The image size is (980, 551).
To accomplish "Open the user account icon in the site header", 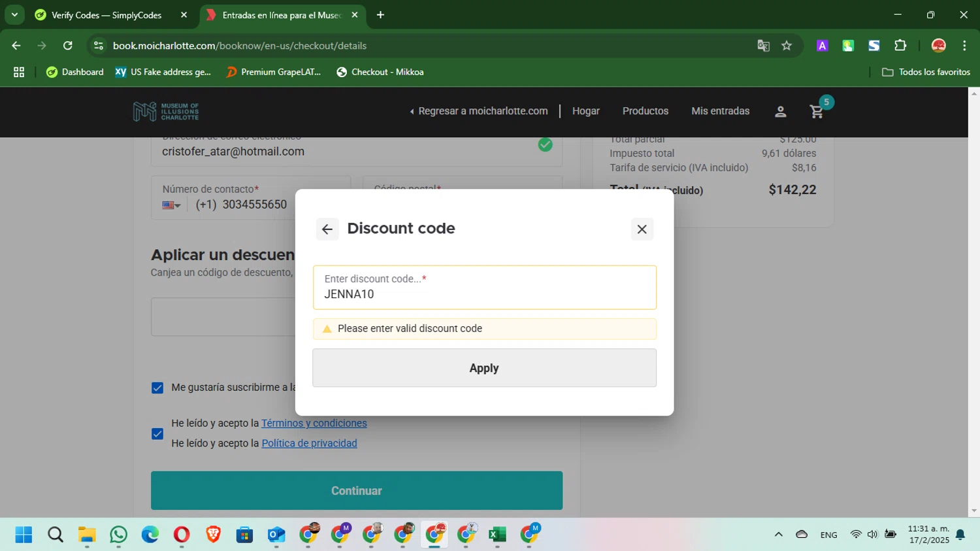I will point(780,112).
